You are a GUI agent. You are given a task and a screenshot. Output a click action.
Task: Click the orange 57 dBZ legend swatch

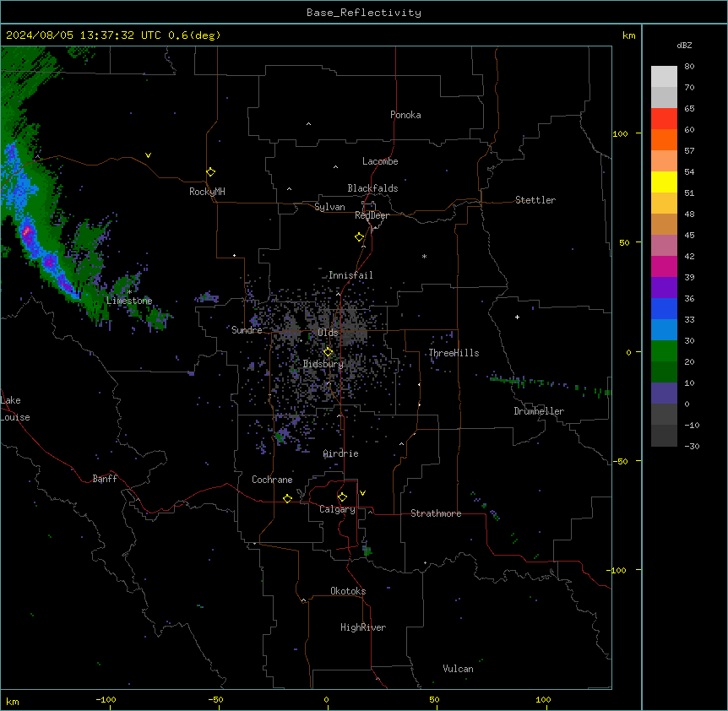664,139
